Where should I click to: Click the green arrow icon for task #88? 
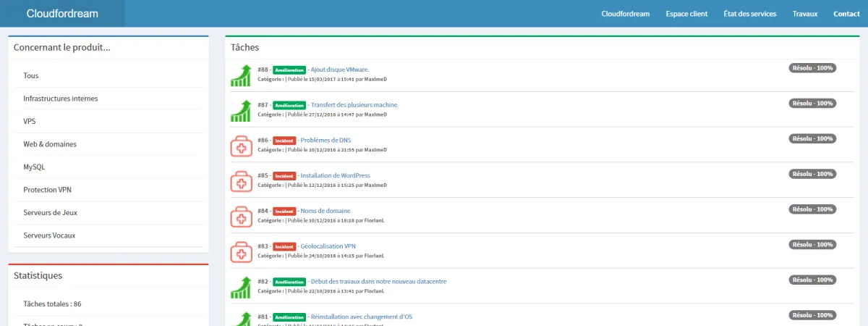point(241,75)
